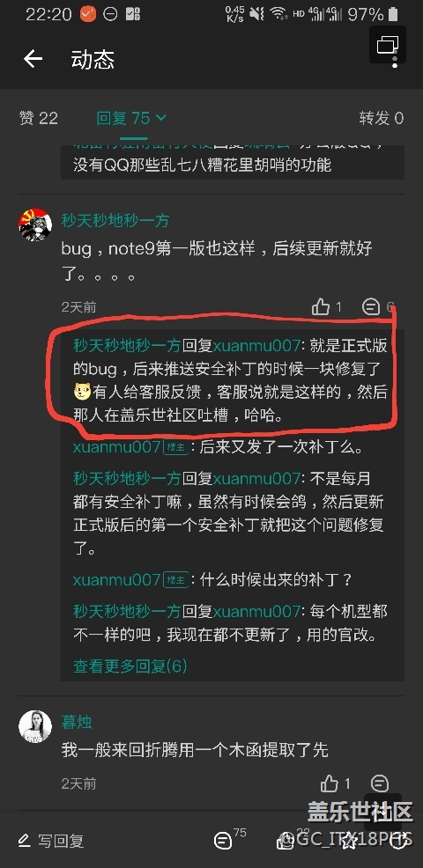This screenshot has width=423, height=868.
Task: Open reply bubble on 秒天秒地秒一方's comment
Action: click(371, 306)
